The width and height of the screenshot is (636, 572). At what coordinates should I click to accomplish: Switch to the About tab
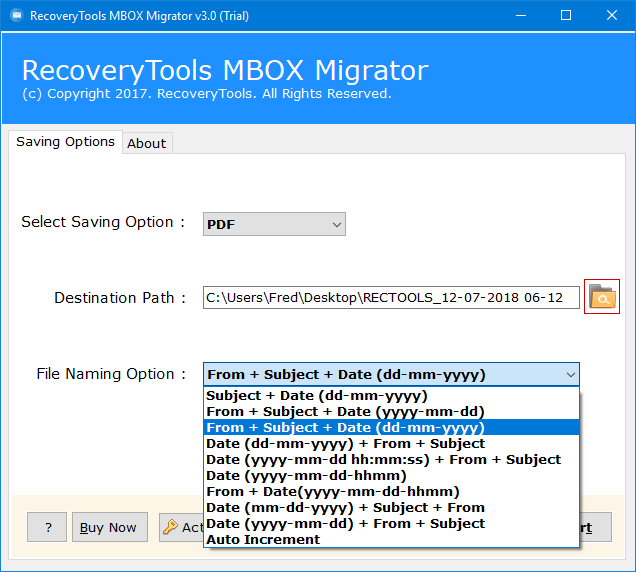[147, 143]
